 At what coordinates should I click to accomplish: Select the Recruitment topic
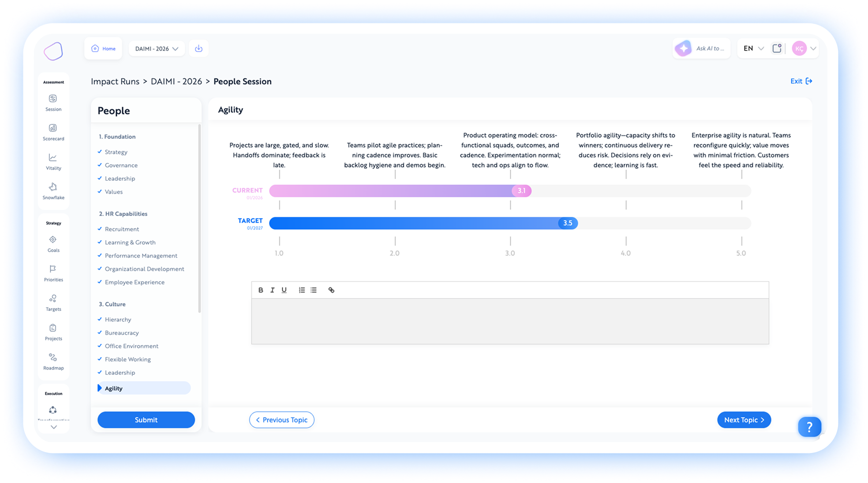tap(122, 229)
